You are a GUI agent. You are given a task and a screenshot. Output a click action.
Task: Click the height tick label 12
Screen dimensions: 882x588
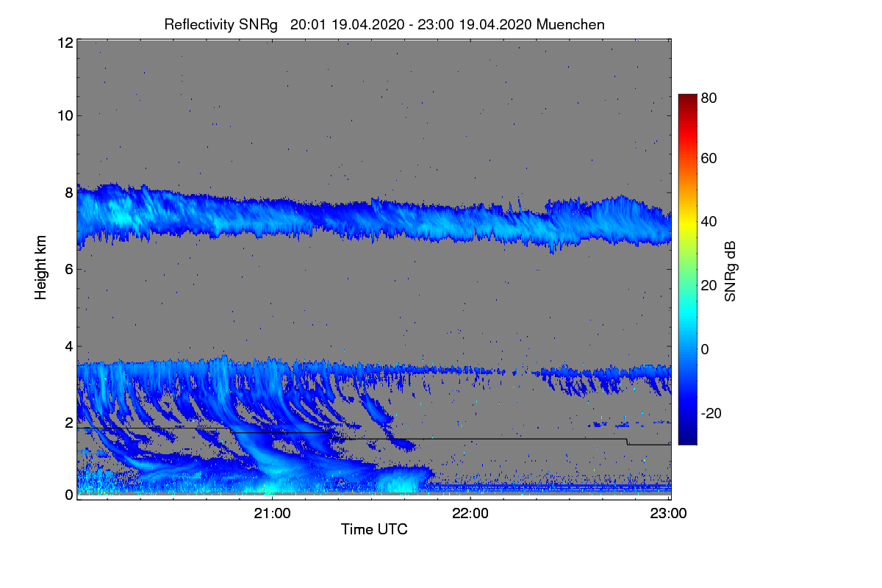pos(65,43)
